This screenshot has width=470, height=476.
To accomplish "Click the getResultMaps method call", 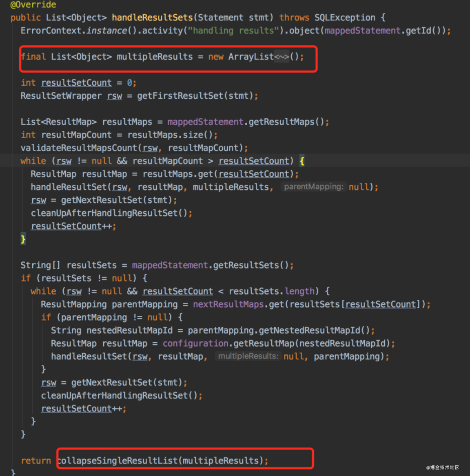I will pos(282,122).
